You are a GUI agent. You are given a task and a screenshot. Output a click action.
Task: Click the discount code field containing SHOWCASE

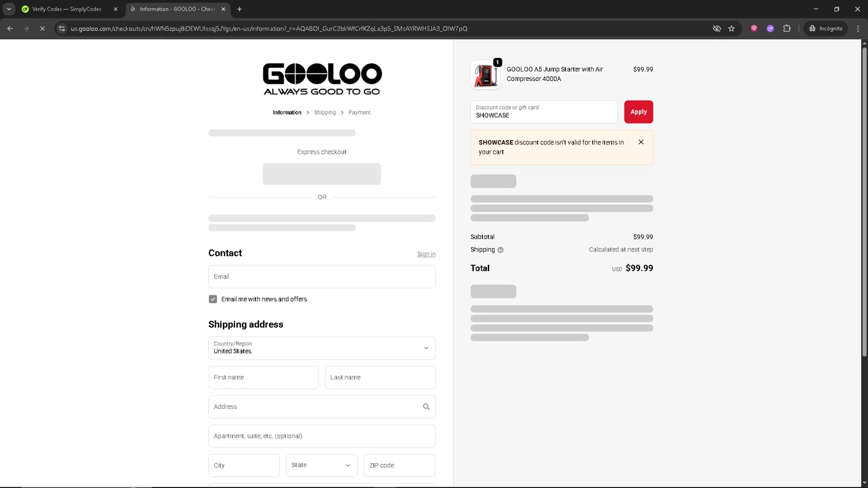pos(544,112)
